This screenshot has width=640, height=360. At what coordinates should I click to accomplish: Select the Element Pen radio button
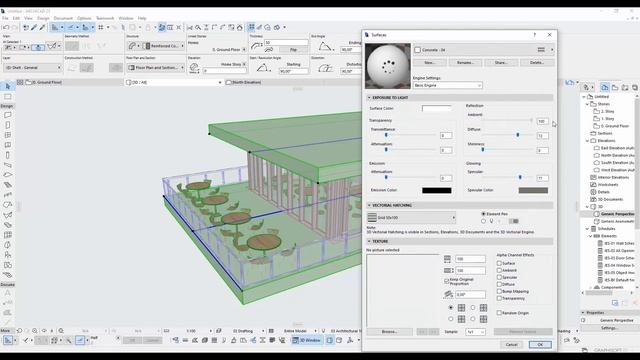point(483,214)
